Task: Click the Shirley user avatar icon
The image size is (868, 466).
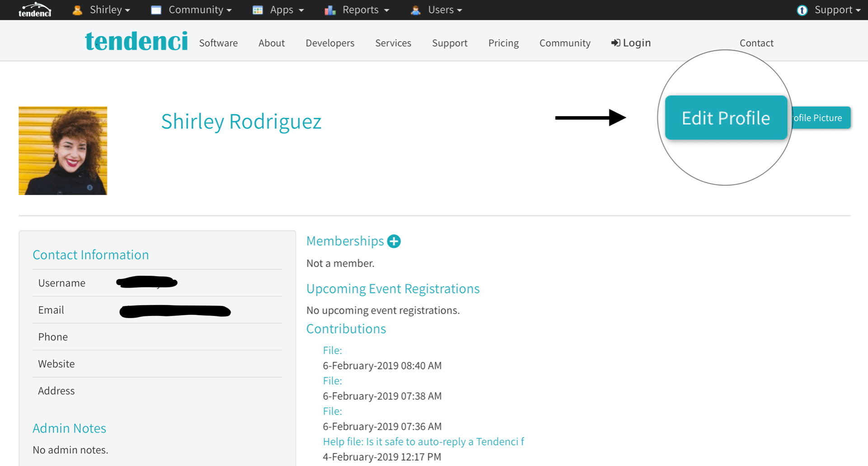Action: (x=77, y=10)
